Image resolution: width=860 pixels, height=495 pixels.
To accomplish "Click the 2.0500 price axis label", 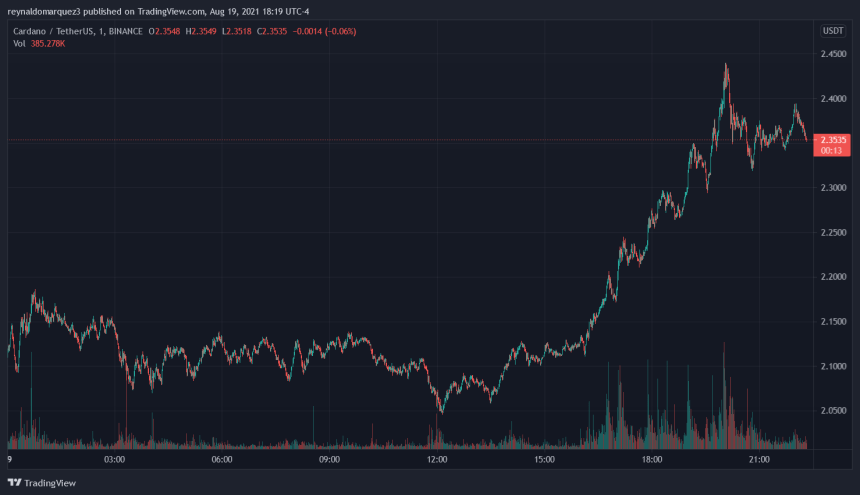I will click(x=833, y=411).
